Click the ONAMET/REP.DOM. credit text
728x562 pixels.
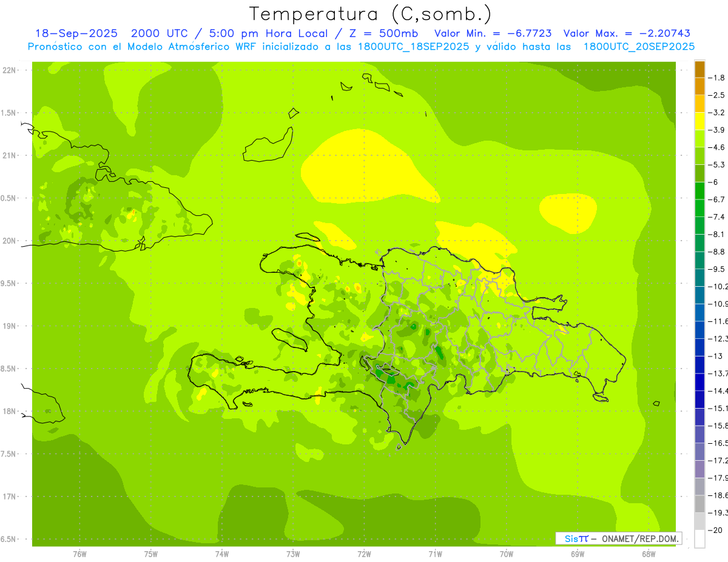[x=638, y=538]
